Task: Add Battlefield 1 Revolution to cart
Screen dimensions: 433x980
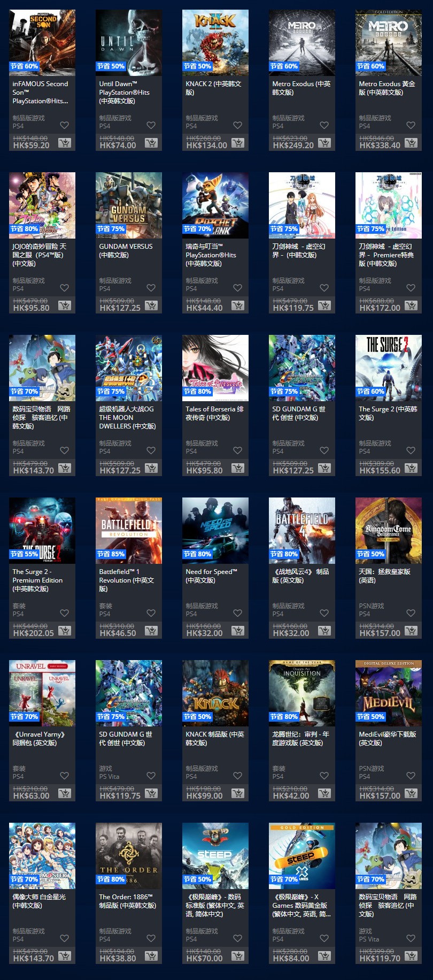Action: click(x=151, y=631)
